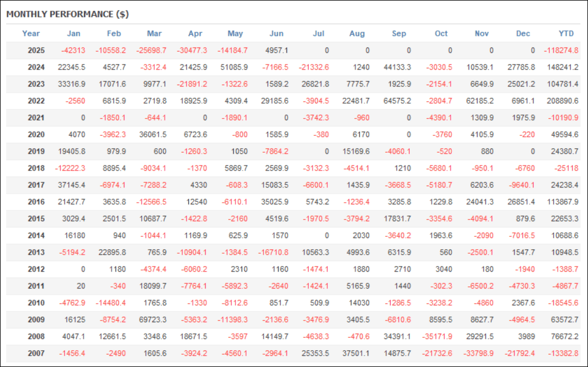Select the 2016 year row label
This screenshot has width=588, height=367.
36,202
